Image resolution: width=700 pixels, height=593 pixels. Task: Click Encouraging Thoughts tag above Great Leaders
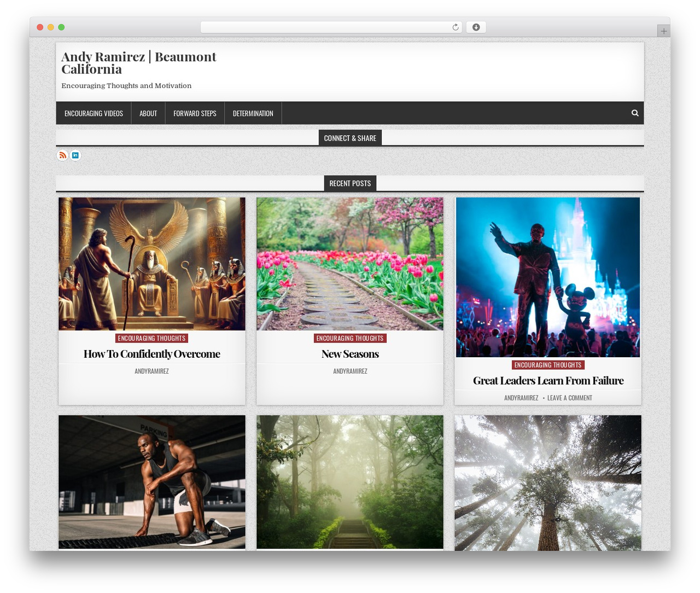point(548,365)
